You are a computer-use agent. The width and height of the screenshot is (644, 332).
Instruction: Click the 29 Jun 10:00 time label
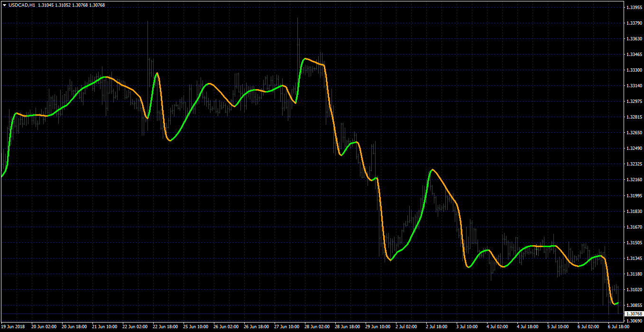[x=377, y=327]
